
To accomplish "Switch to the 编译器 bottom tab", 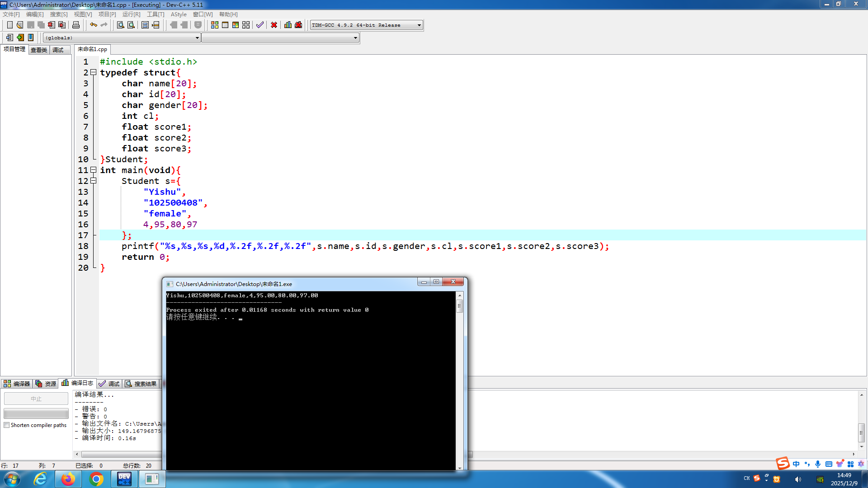I will pos(17,384).
